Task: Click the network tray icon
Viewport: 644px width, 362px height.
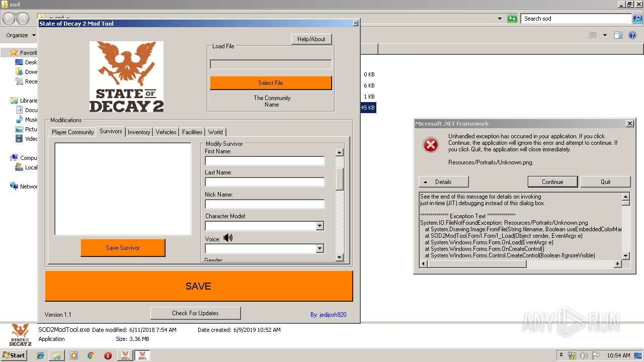Action: click(572, 355)
